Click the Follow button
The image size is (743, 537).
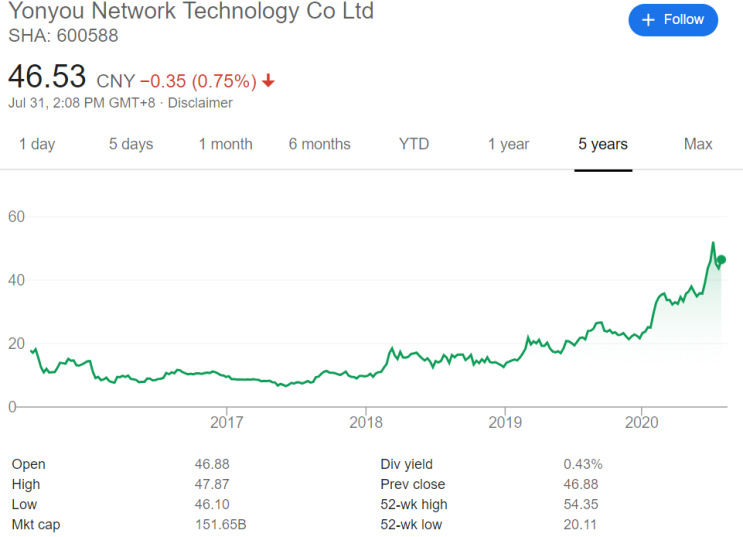(x=673, y=20)
